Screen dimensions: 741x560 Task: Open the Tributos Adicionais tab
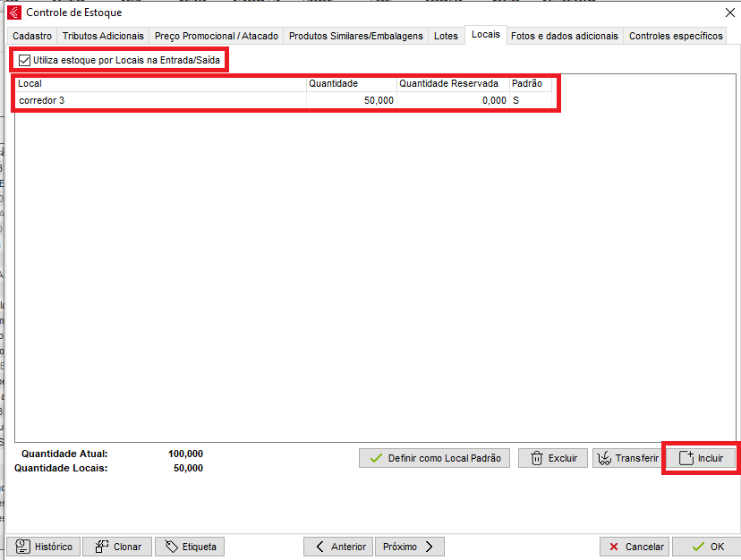coord(103,36)
